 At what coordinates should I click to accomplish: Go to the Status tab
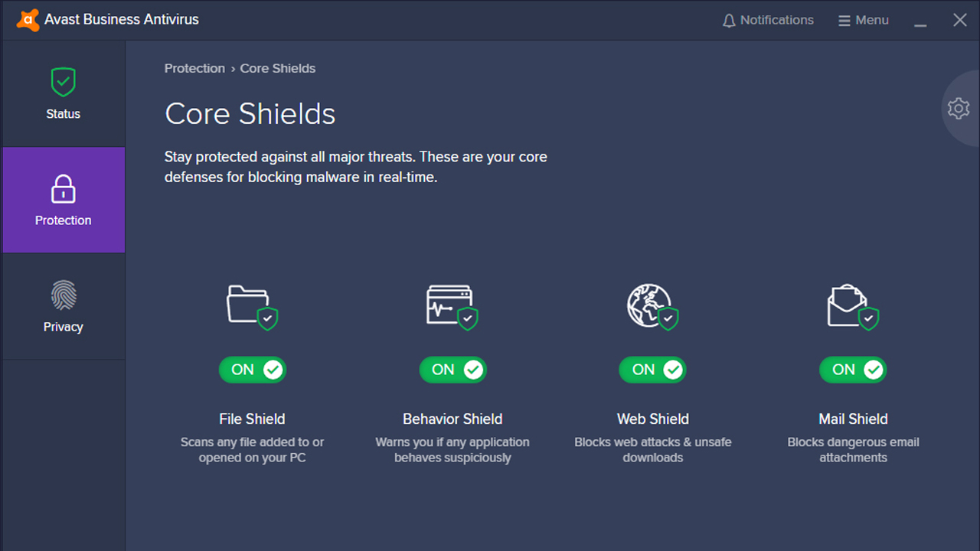coord(64,93)
